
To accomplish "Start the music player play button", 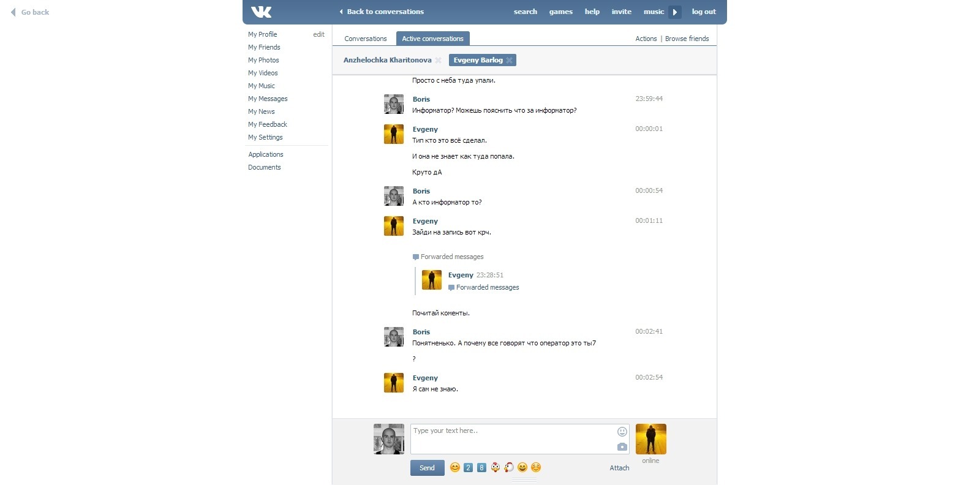I will tap(675, 12).
